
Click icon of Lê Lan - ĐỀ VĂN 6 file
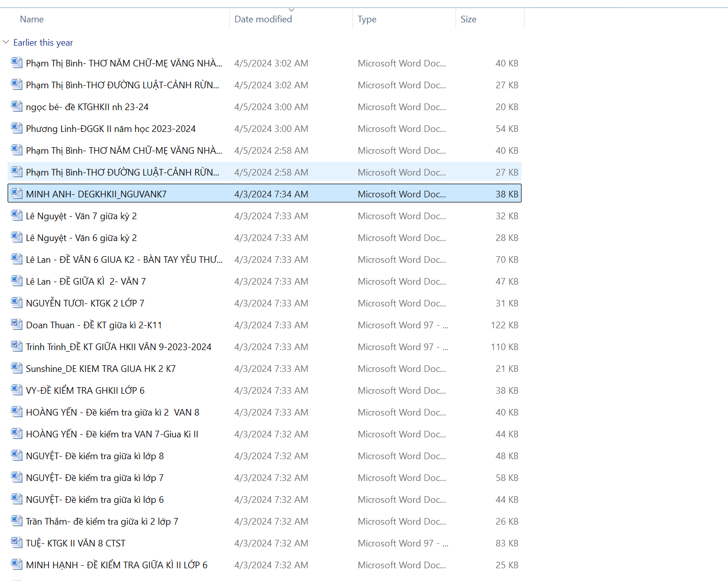point(17,259)
